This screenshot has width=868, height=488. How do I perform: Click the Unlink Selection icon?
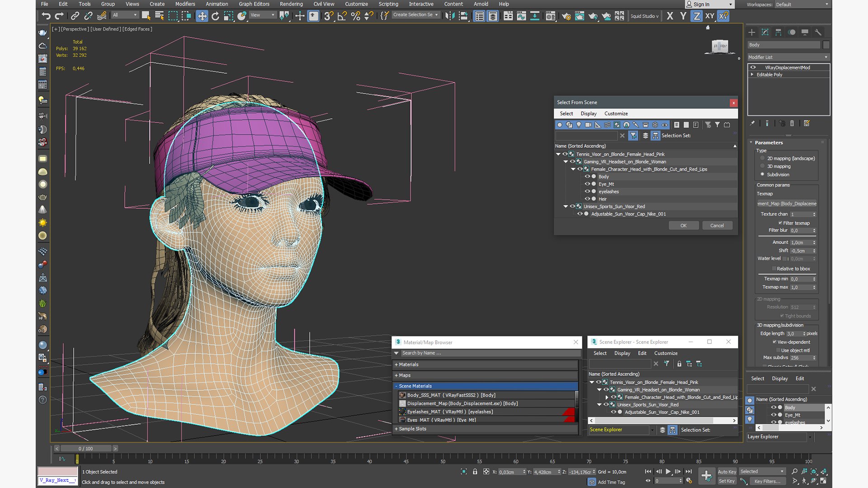coord(88,16)
